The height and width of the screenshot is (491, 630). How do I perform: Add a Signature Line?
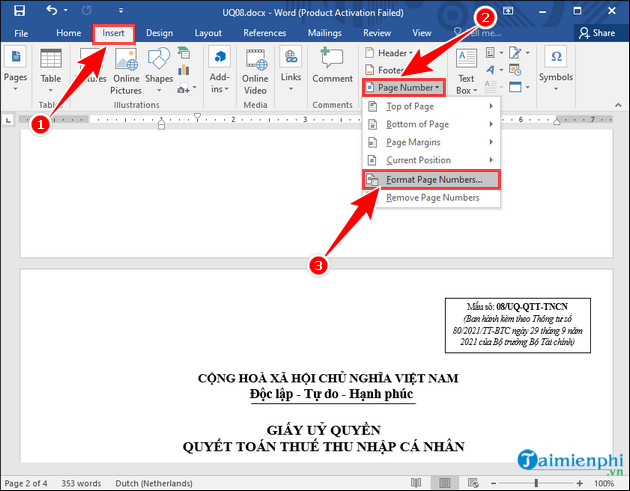pos(515,53)
